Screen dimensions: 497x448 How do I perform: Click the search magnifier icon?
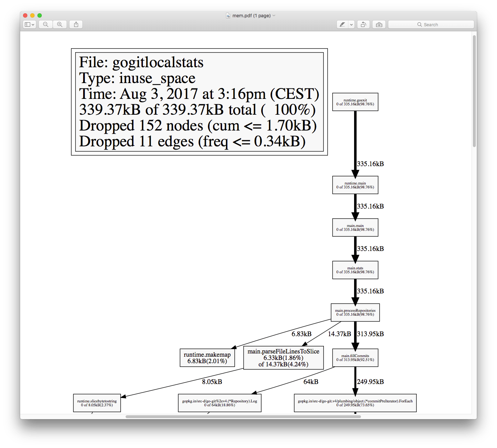(419, 24)
